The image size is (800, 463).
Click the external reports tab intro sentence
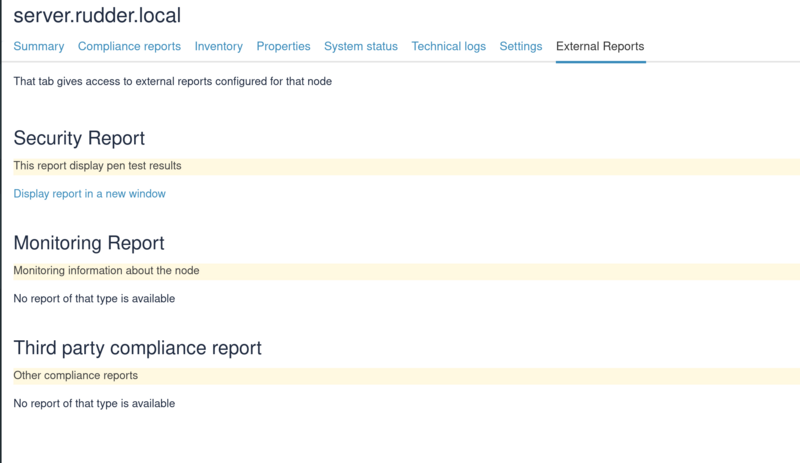pyautogui.click(x=172, y=82)
